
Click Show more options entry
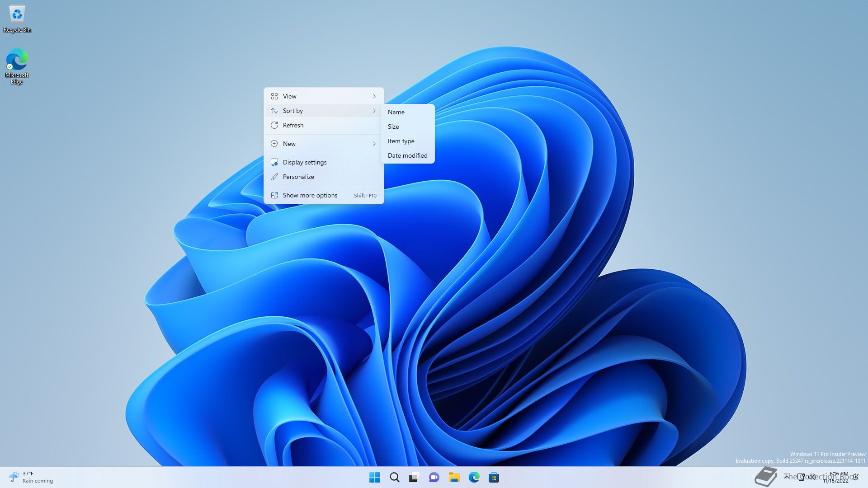pyautogui.click(x=324, y=195)
